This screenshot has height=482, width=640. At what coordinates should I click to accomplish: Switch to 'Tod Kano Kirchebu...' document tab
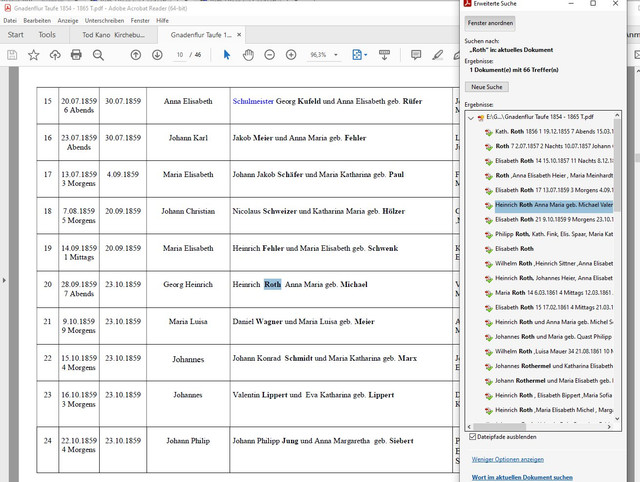tap(113, 35)
